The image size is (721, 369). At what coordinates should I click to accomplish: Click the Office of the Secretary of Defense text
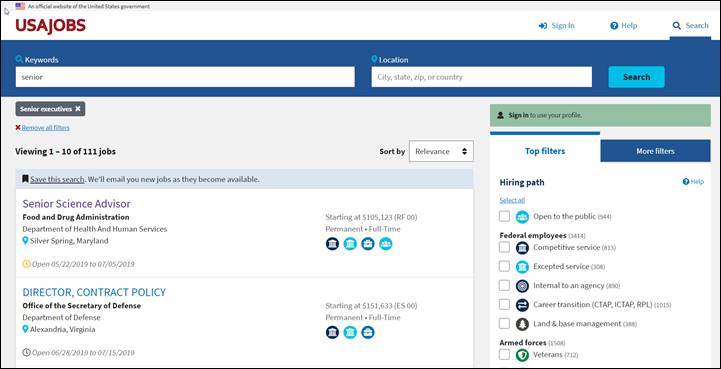coord(82,306)
